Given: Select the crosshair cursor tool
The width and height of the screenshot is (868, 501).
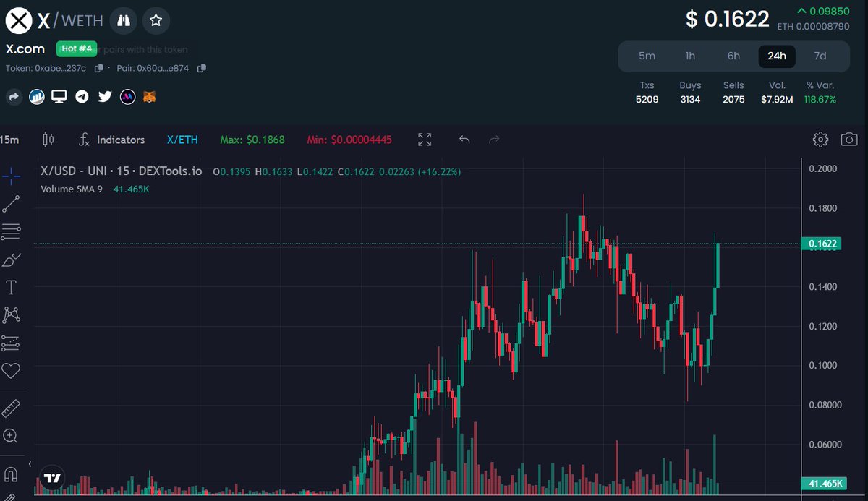Looking at the screenshot, I should coord(12,174).
